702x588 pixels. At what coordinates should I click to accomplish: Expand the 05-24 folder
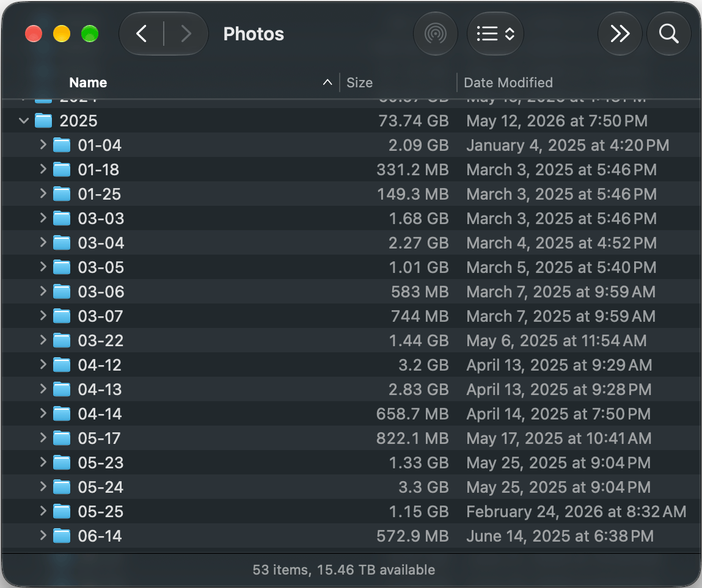pyautogui.click(x=43, y=487)
